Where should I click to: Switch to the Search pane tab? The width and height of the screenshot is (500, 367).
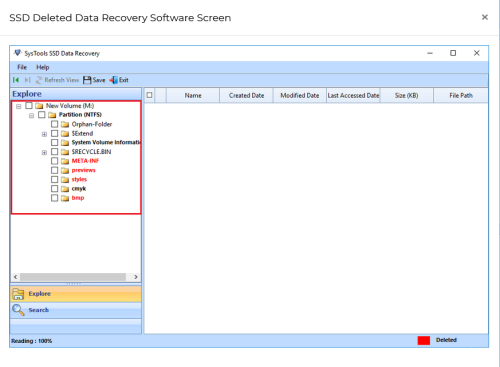76,310
